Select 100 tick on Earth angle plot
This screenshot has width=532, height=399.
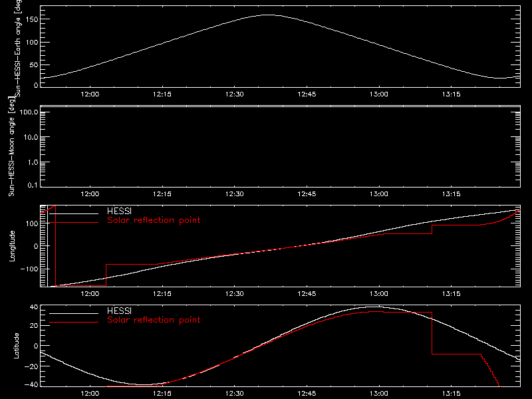32,42
